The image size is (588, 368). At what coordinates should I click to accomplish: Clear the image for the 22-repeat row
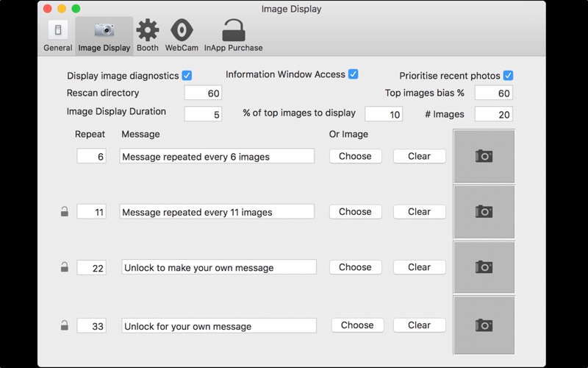click(419, 267)
